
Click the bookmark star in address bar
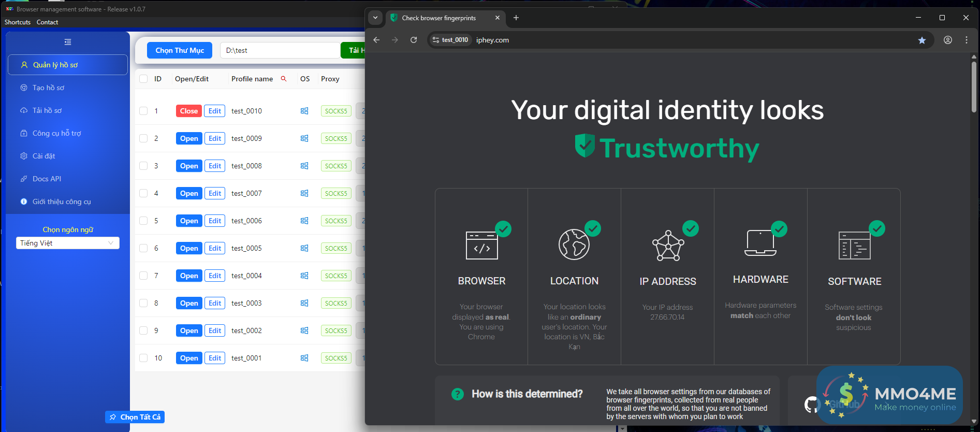(x=922, y=40)
